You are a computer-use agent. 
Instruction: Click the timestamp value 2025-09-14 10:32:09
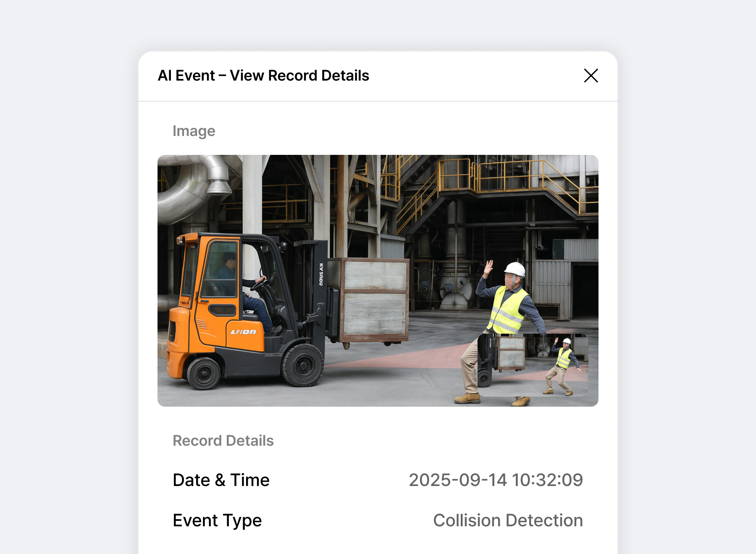click(x=496, y=480)
